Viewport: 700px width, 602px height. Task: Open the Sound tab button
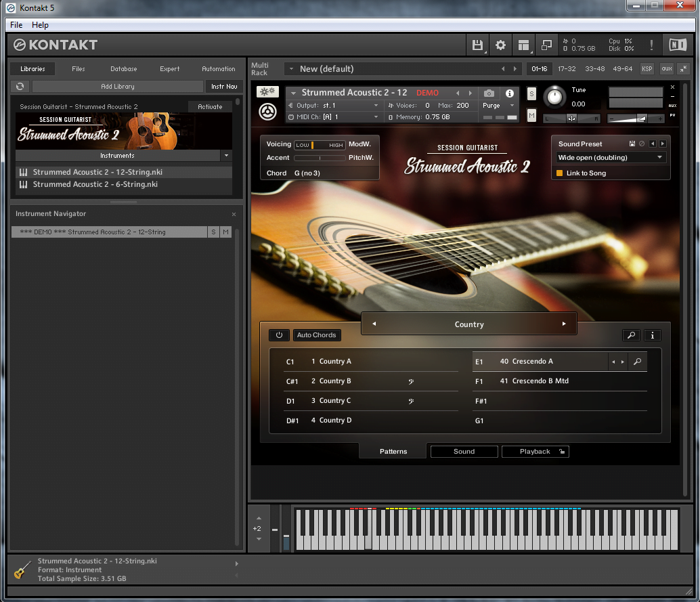pyautogui.click(x=464, y=452)
